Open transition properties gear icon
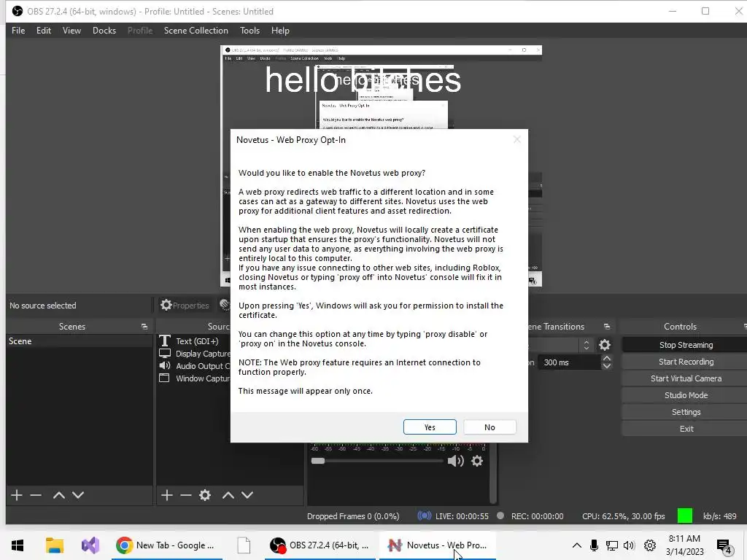747x560 pixels. [605, 345]
